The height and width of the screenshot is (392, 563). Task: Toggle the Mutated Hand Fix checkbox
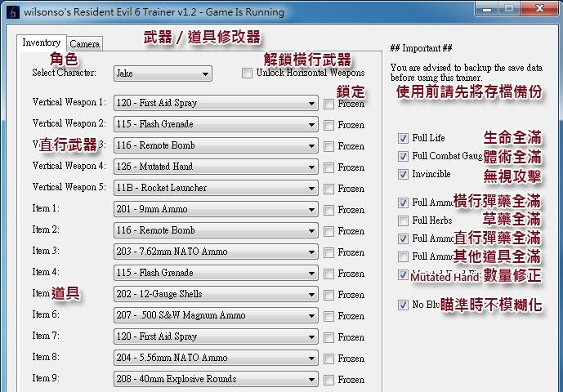403,275
